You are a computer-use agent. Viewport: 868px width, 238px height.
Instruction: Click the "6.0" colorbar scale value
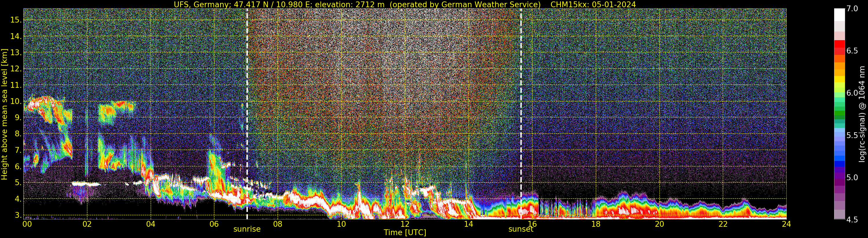(852, 93)
